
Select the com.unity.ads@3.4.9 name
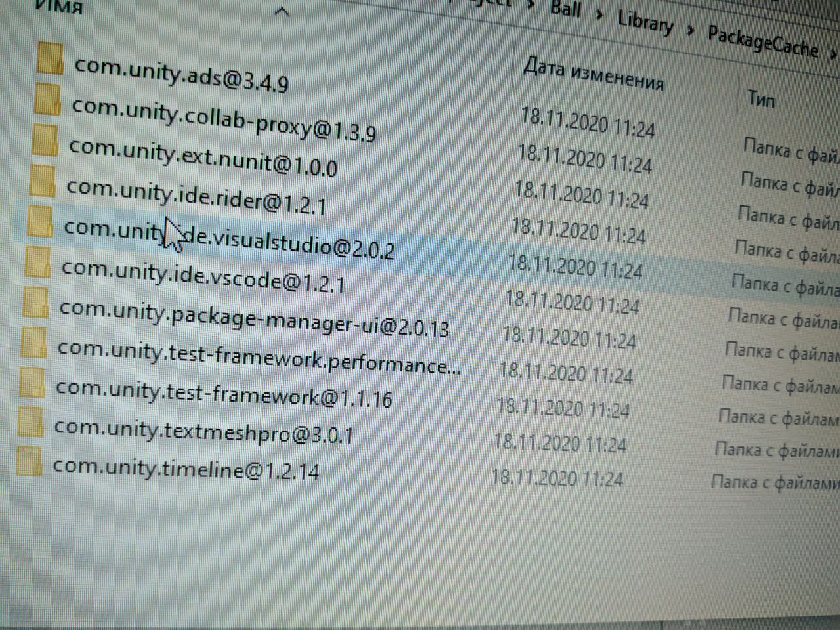point(181,73)
